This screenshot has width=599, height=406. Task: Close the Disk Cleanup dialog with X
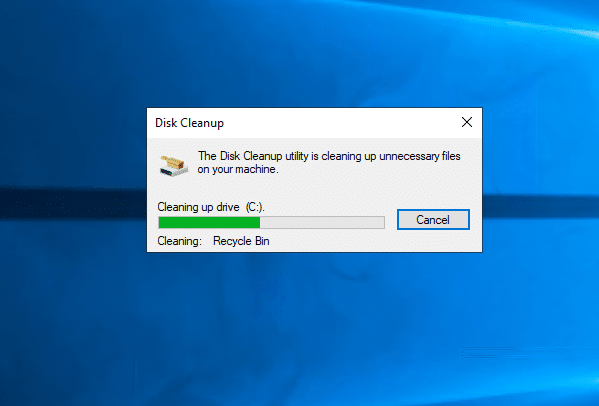coord(467,122)
